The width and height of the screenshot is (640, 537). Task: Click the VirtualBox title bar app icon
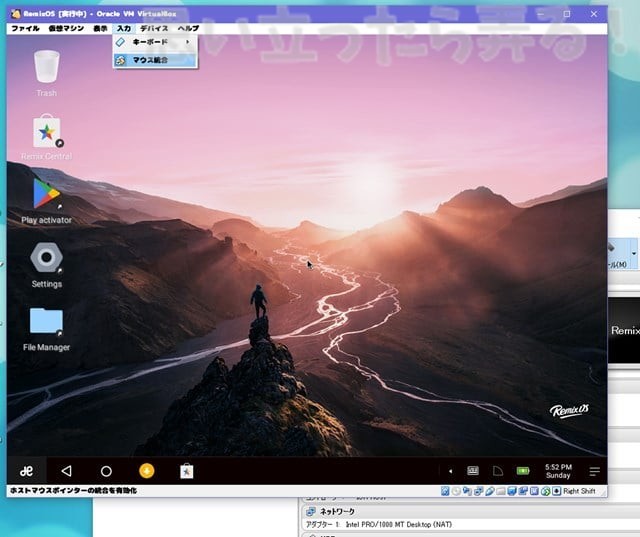[16, 14]
